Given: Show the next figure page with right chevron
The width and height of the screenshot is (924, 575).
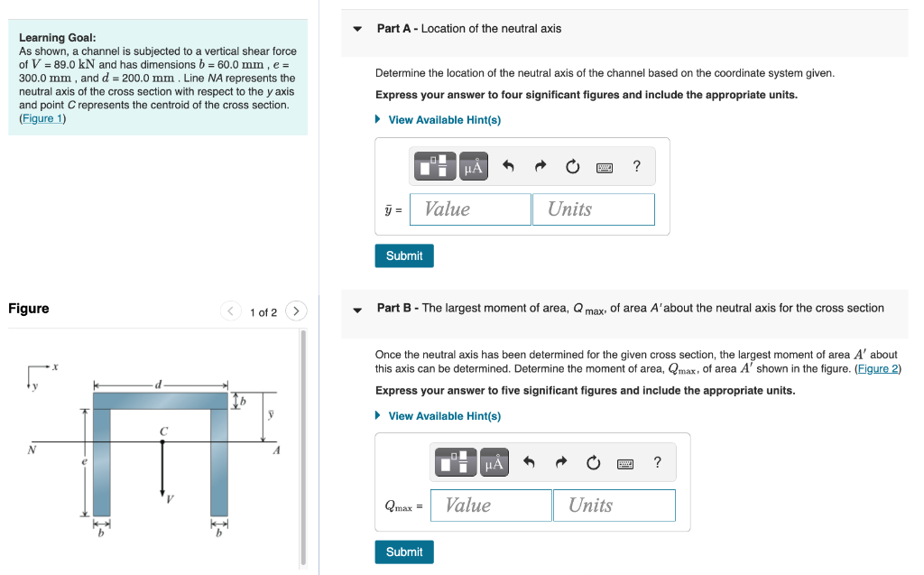Looking at the screenshot, I should click(x=296, y=310).
